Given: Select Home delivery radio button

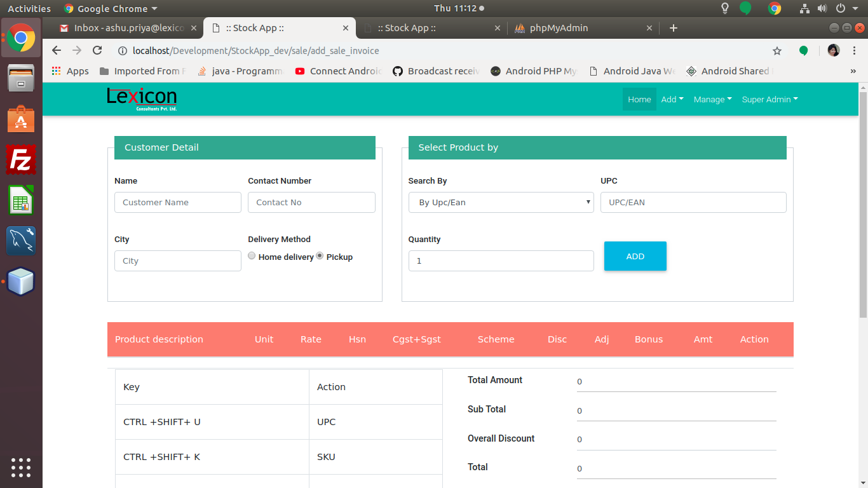Looking at the screenshot, I should click(x=252, y=256).
